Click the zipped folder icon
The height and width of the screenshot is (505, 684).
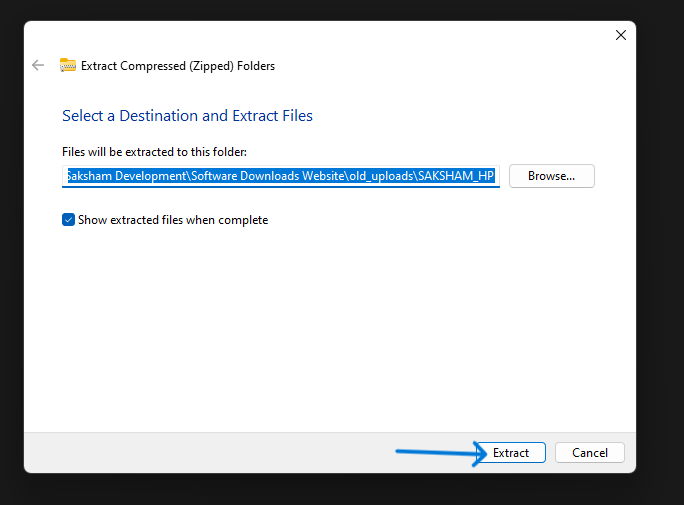click(68, 65)
